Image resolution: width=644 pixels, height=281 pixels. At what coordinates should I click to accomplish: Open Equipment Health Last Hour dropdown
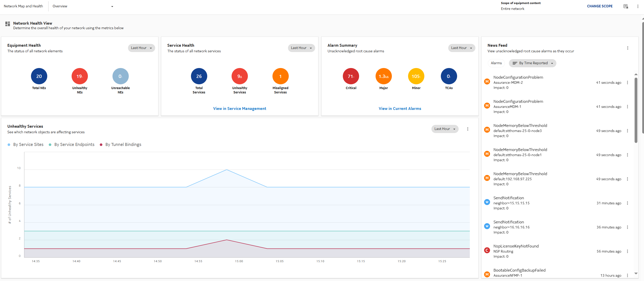141,48
